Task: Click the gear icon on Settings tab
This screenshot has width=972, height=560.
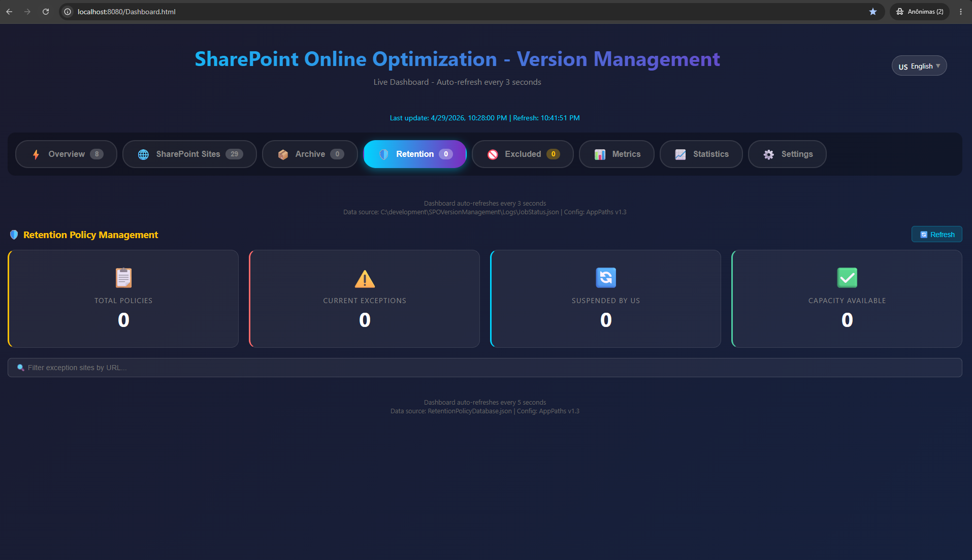Action: coord(769,154)
